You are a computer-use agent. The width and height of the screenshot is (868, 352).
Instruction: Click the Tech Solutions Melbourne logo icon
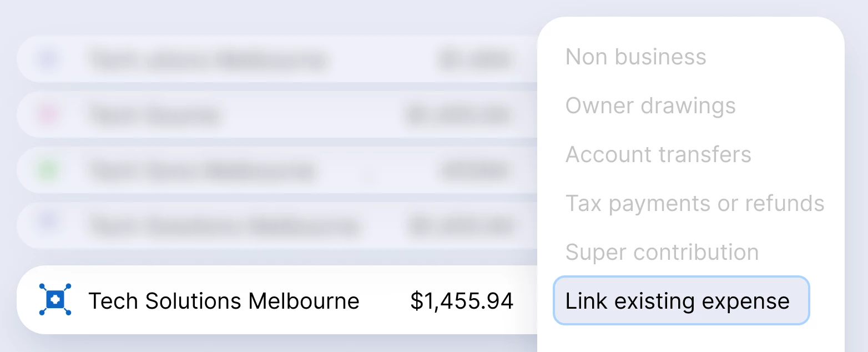pos(55,300)
